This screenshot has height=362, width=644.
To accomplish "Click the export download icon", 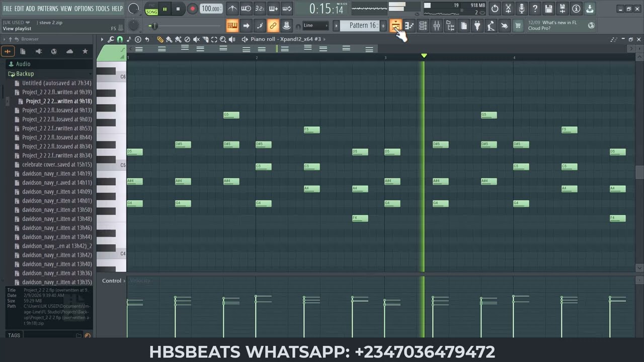I will (590, 9).
